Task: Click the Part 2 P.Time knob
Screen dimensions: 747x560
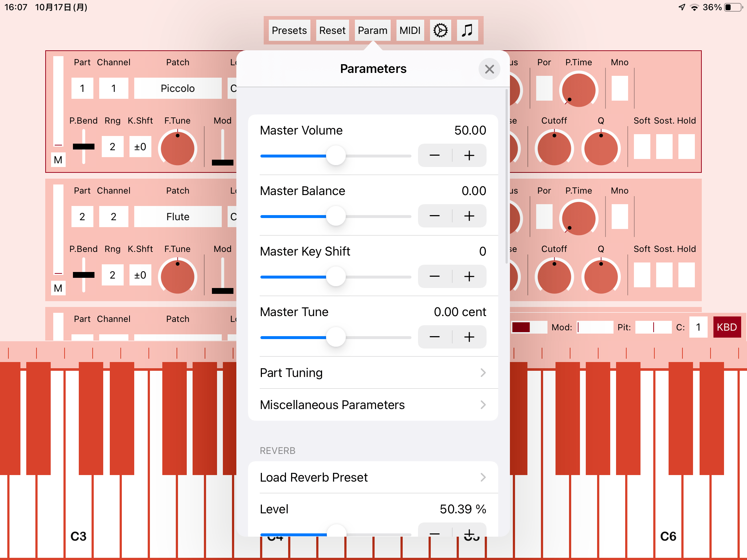Action: tap(579, 218)
